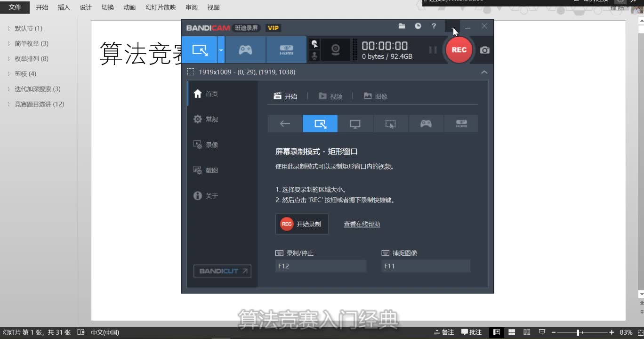
Task: Open Bandicam help question mark icon
Action: (x=434, y=26)
